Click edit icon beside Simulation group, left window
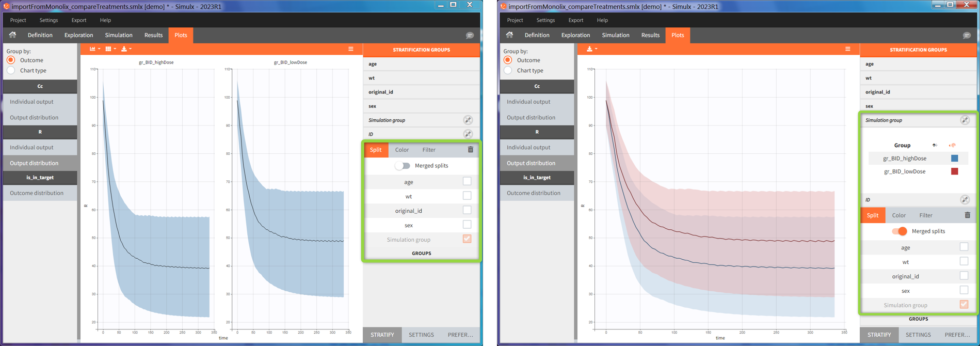This screenshot has width=980, height=346. 468,120
